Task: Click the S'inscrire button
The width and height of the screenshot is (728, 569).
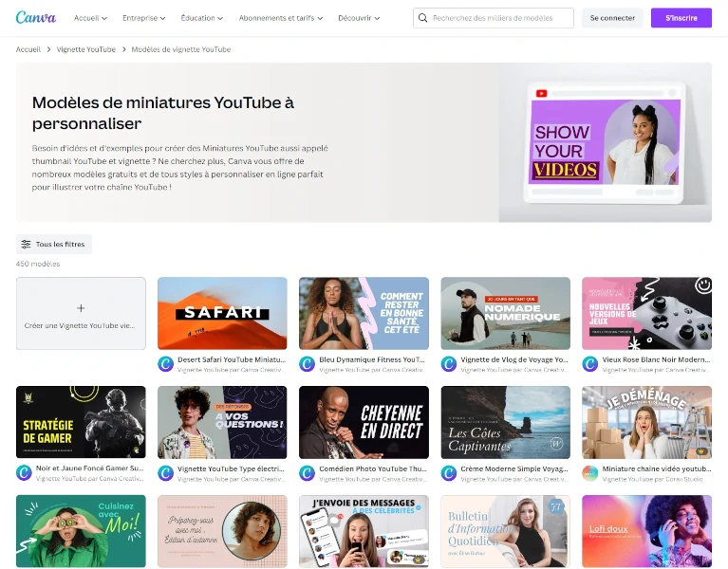Action: coord(681,18)
